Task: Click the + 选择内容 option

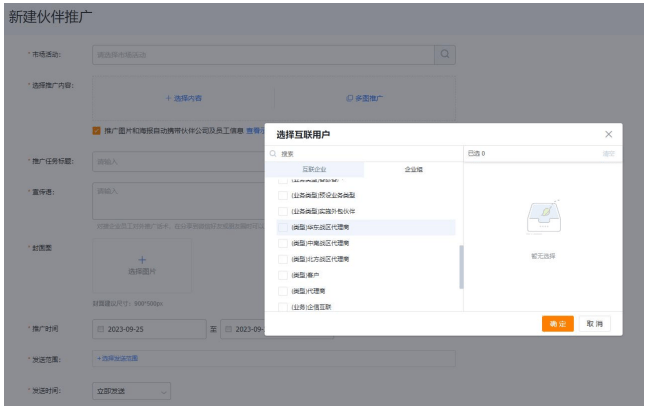Action: (x=183, y=98)
